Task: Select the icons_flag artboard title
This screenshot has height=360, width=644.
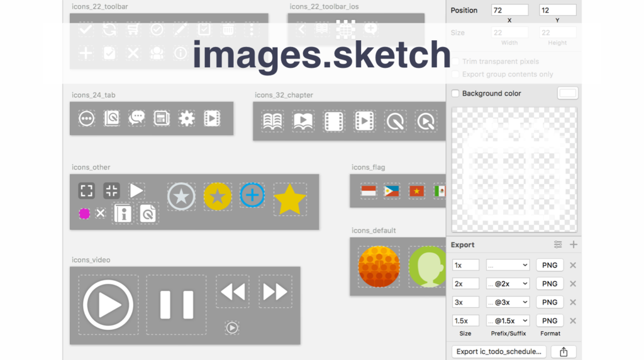Action: (369, 167)
